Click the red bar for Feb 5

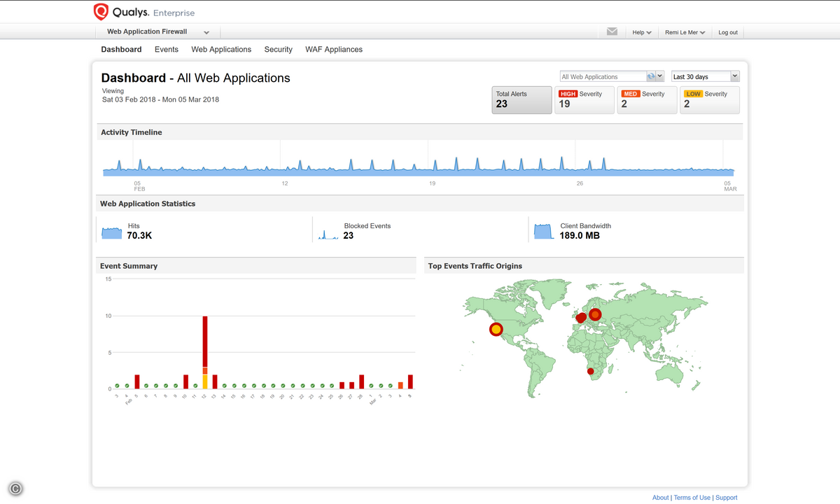(137, 381)
